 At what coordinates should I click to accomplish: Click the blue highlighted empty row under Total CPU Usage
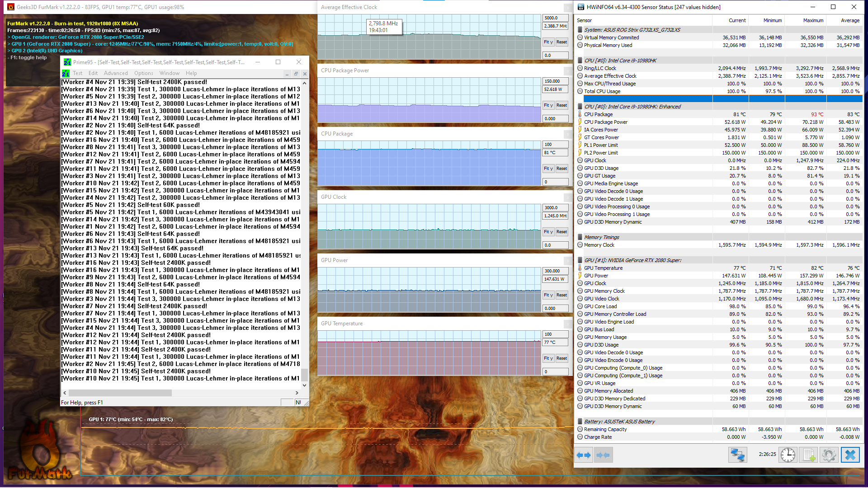click(x=722, y=99)
